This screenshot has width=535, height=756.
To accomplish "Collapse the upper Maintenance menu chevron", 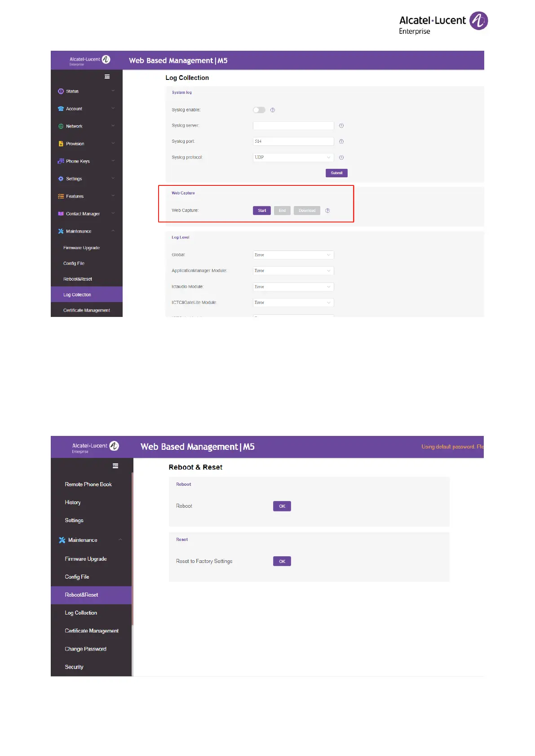I will point(113,231).
